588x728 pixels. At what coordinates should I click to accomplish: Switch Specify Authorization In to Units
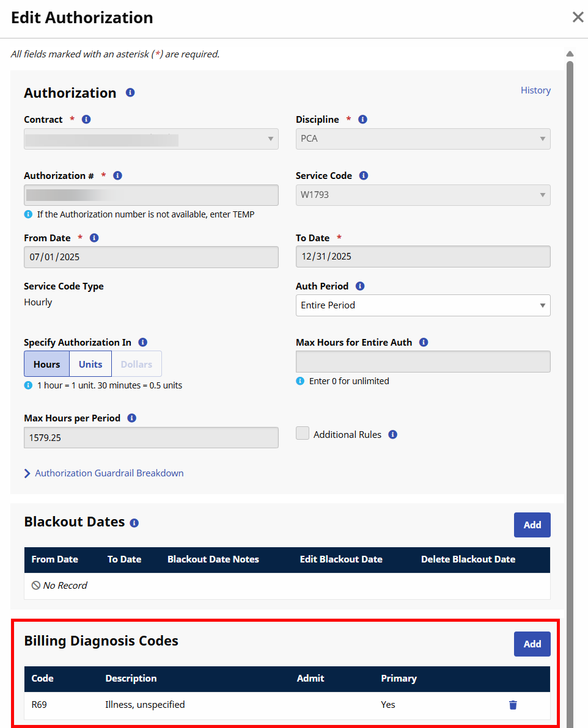coord(90,363)
